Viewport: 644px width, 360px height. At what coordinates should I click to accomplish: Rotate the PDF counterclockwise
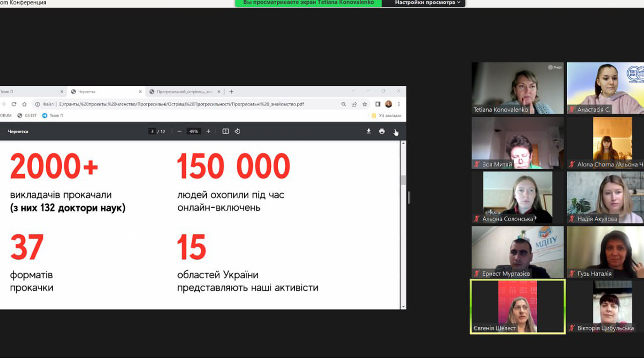tap(237, 131)
